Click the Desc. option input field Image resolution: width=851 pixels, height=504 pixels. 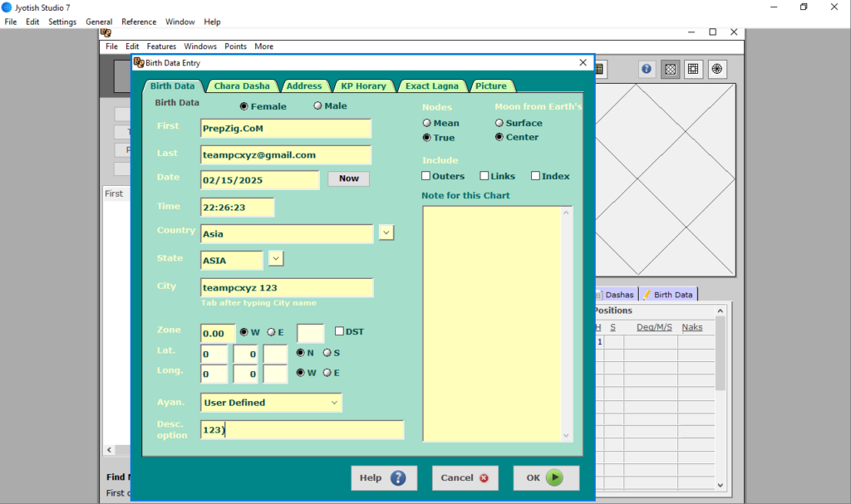(302, 429)
